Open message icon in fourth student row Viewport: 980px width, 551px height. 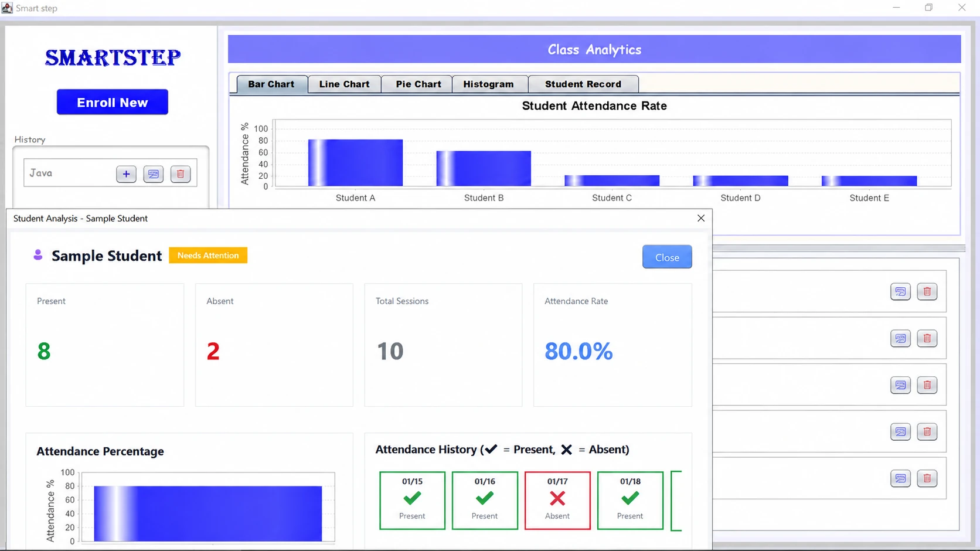pyautogui.click(x=900, y=432)
